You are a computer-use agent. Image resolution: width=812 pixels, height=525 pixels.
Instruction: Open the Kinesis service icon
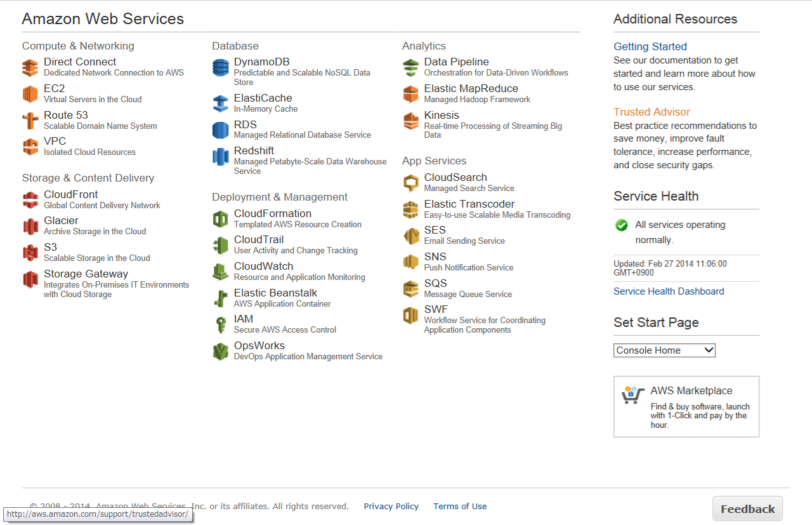coord(410,121)
